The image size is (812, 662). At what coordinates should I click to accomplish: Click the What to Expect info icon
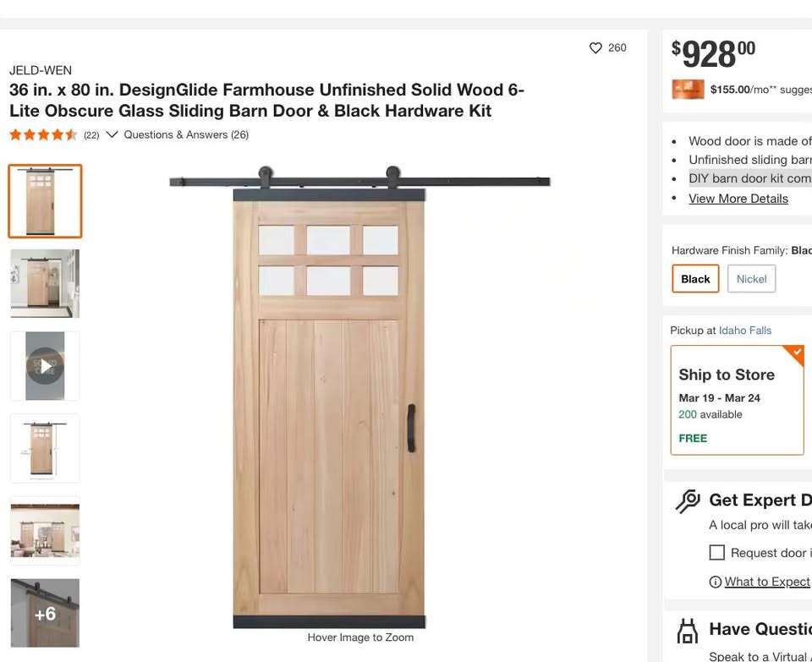(x=716, y=582)
